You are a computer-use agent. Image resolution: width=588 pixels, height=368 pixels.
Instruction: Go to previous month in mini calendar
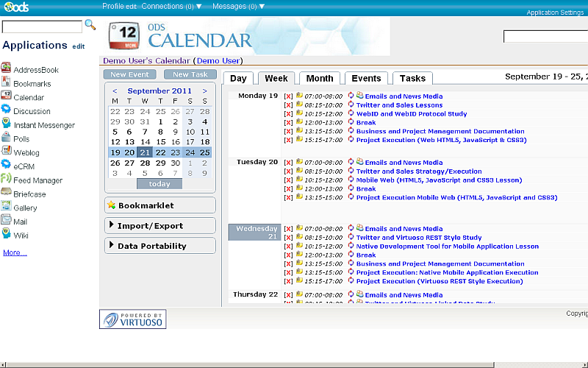[x=115, y=91]
